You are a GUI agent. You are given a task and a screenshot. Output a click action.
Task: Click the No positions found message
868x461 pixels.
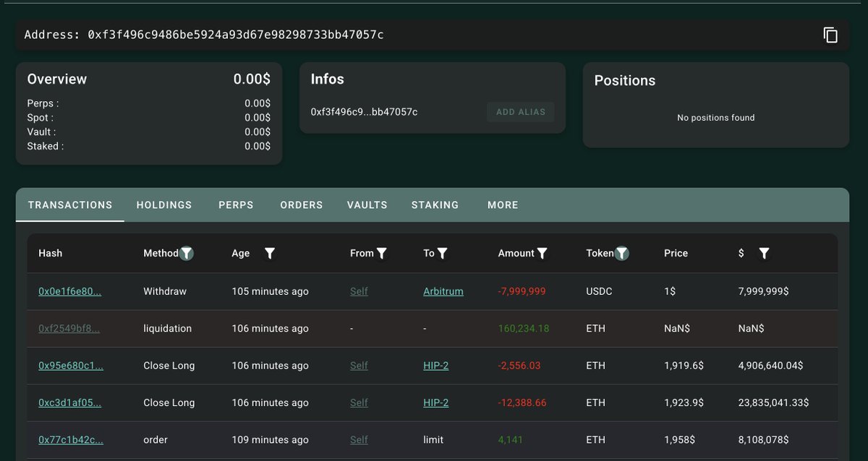point(716,117)
